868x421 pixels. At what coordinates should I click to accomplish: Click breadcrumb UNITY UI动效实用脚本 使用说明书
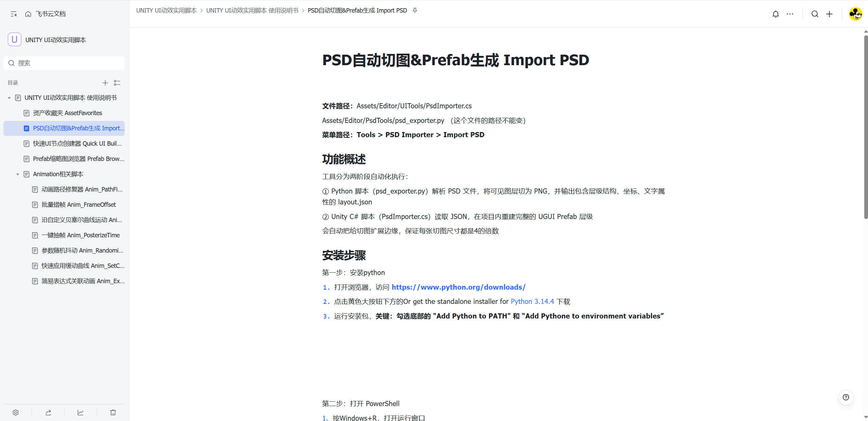pyautogui.click(x=252, y=11)
